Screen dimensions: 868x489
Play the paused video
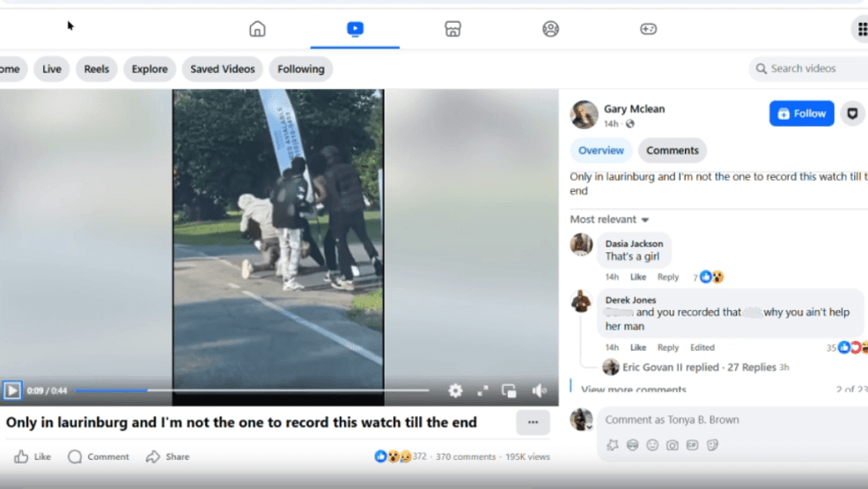tap(12, 390)
